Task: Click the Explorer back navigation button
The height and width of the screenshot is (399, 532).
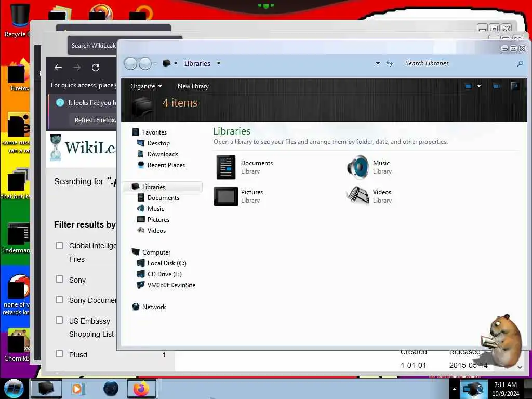Action: tap(130, 63)
